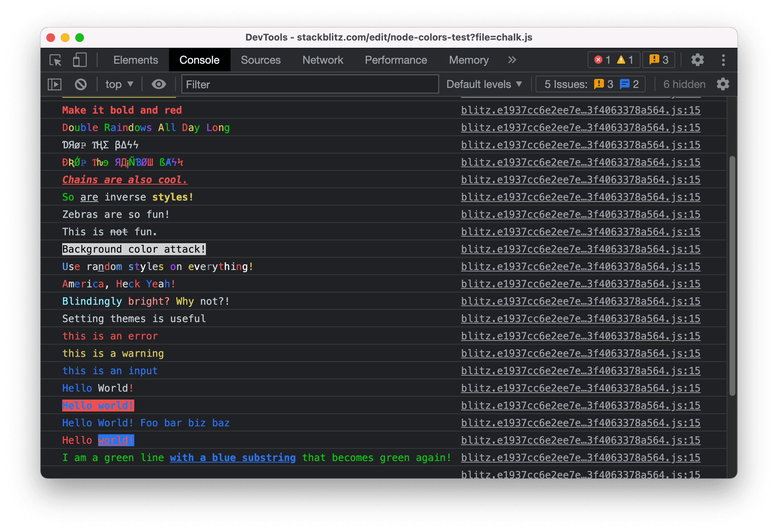
Task: Open the console settings gear dropdown
Action: click(724, 83)
